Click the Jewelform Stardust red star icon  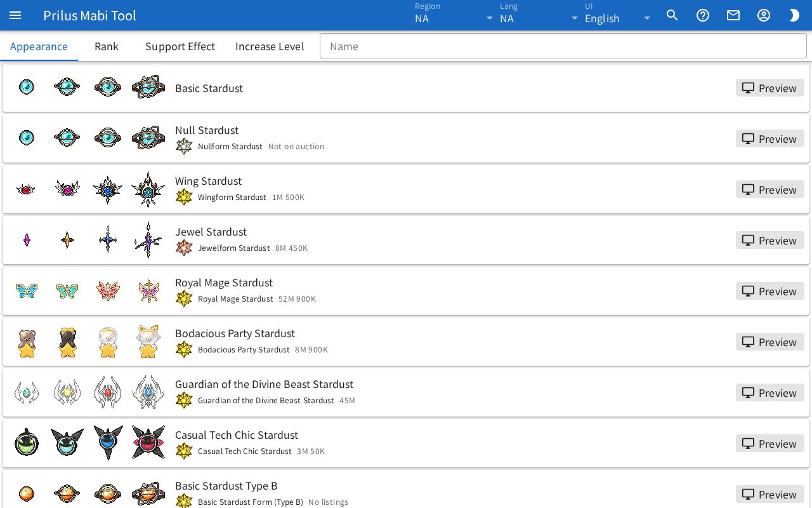[x=184, y=248]
